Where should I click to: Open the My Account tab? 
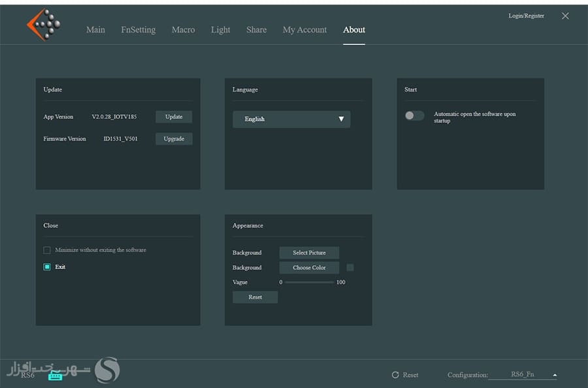point(304,30)
